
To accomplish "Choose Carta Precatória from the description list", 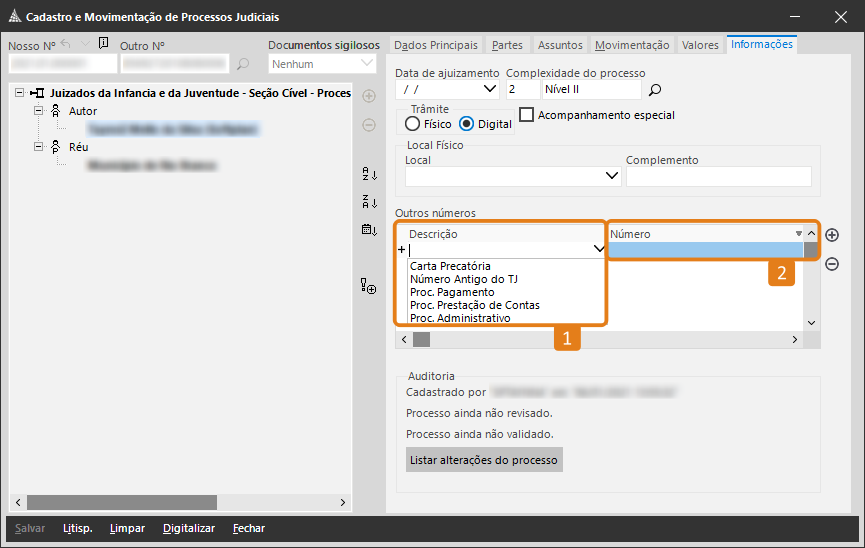I will [x=450, y=266].
